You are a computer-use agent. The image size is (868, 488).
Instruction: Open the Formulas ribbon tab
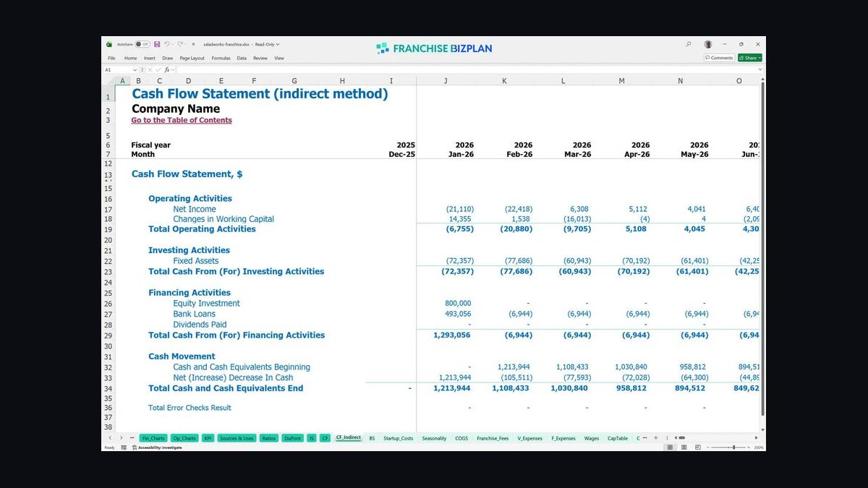coord(221,58)
